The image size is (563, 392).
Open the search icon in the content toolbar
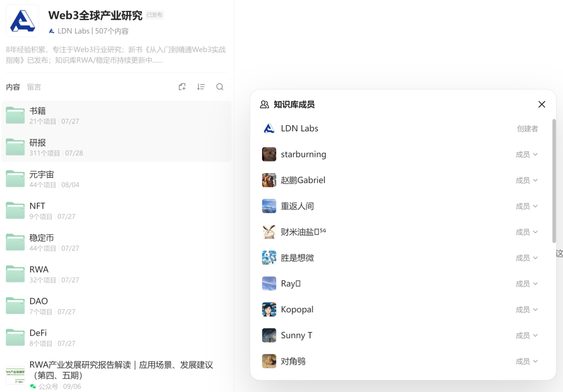click(219, 87)
